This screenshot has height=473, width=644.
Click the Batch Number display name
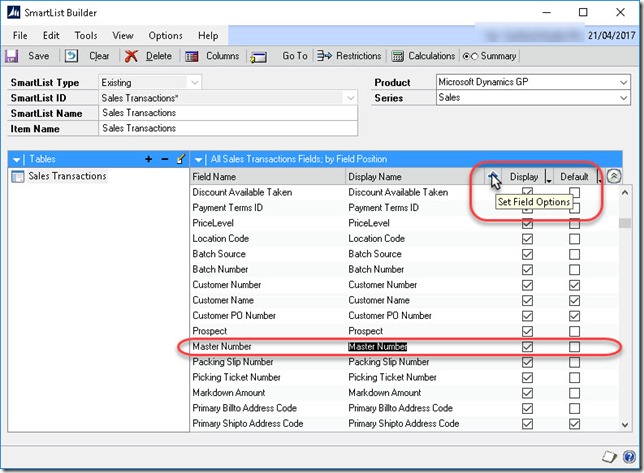pyautogui.click(x=376, y=269)
